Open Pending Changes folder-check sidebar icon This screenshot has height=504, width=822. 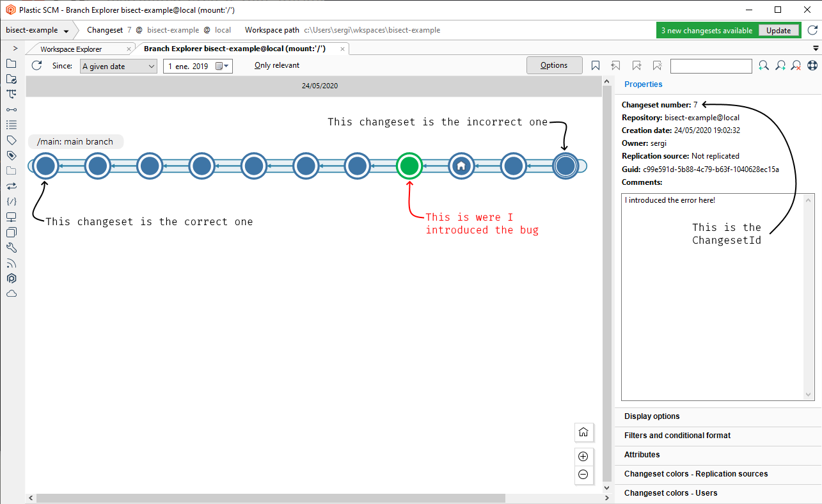[11, 79]
